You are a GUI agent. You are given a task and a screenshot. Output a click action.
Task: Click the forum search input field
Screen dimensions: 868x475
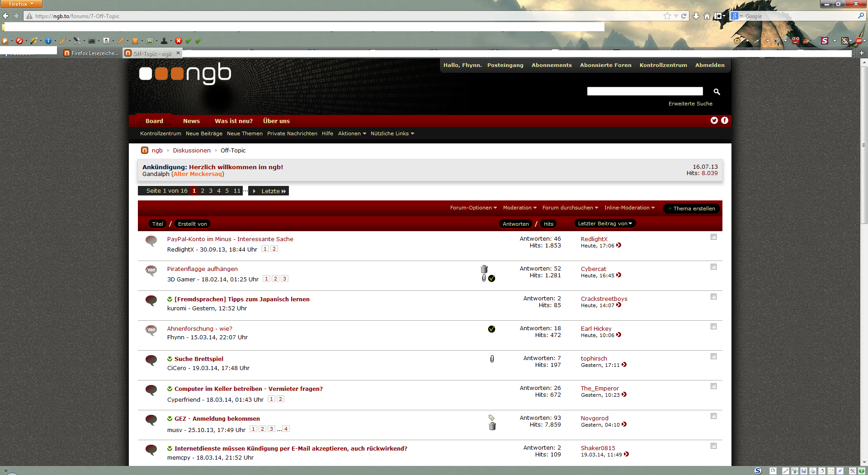(645, 92)
